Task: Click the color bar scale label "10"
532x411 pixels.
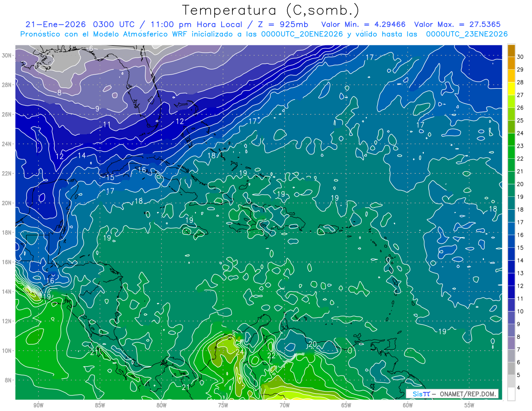Action: (x=520, y=312)
